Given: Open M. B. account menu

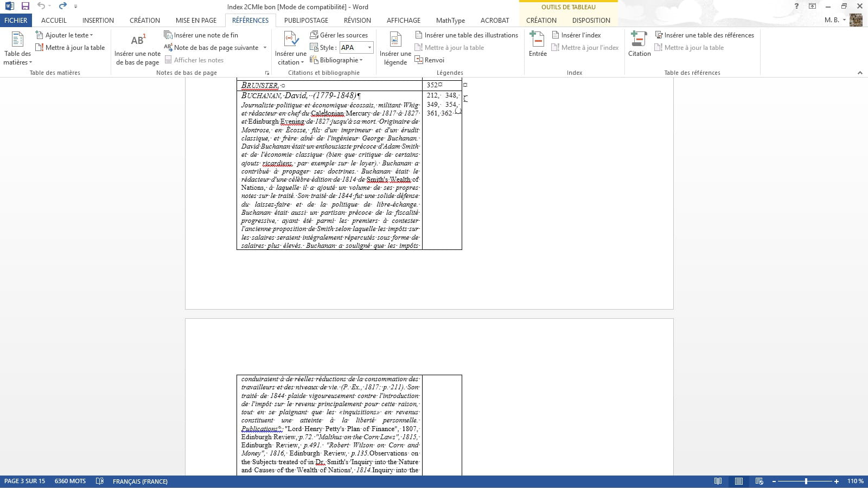Looking at the screenshot, I should pyautogui.click(x=835, y=20).
